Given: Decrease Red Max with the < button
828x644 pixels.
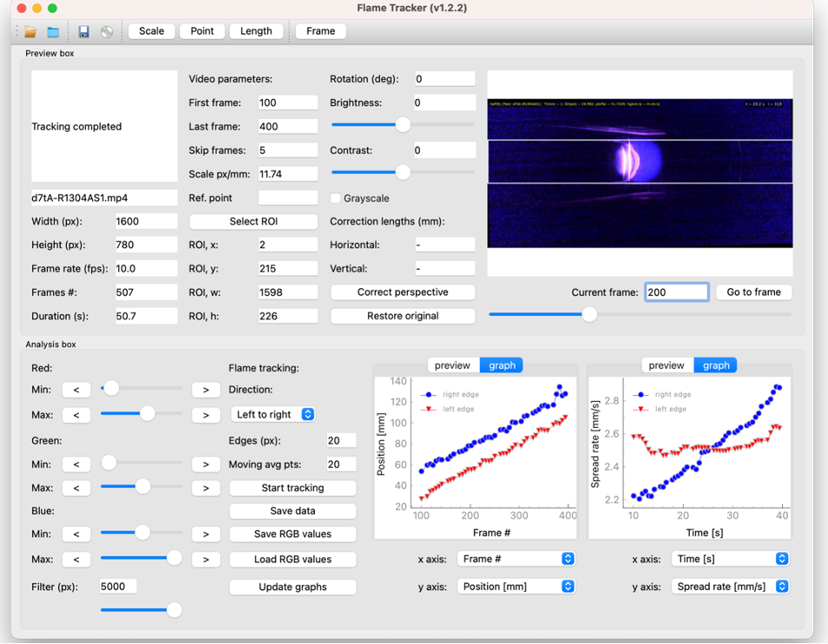Looking at the screenshot, I should [76, 416].
